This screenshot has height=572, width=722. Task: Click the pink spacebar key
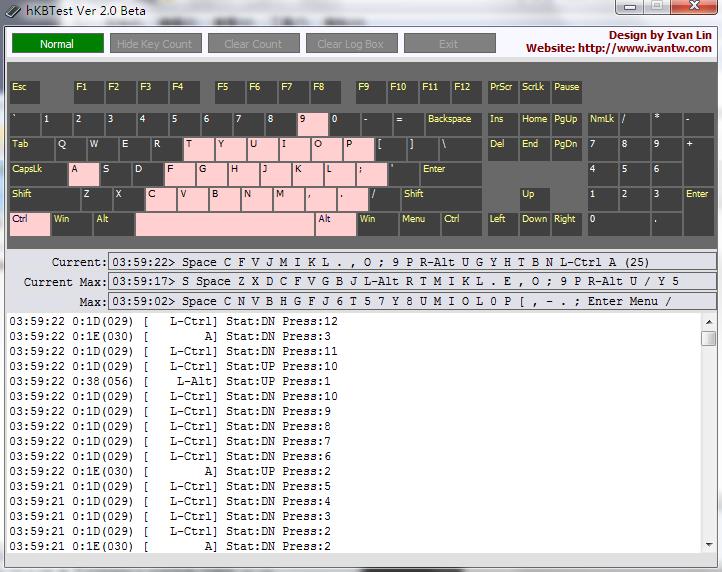(x=225, y=224)
